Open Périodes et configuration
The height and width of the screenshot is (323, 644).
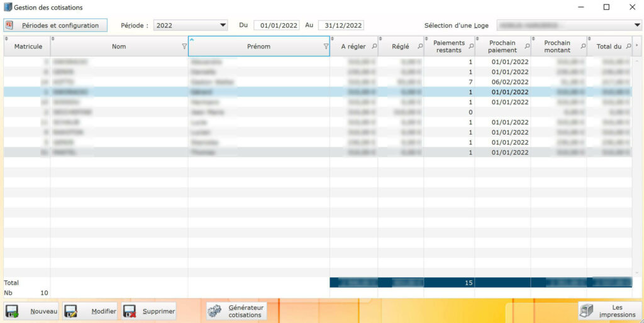pyautogui.click(x=55, y=25)
